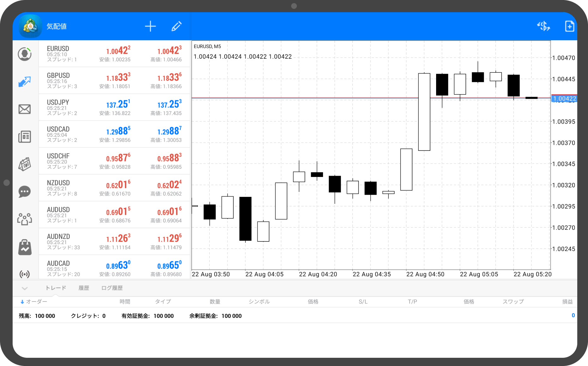Sort by the オーダー column arrow
588x366 pixels.
pos(22,302)
